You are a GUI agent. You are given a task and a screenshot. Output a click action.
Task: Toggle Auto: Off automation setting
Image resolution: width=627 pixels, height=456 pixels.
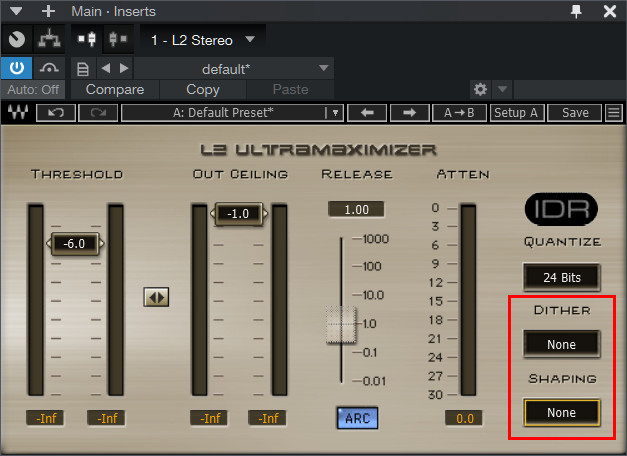coord(33,90)
